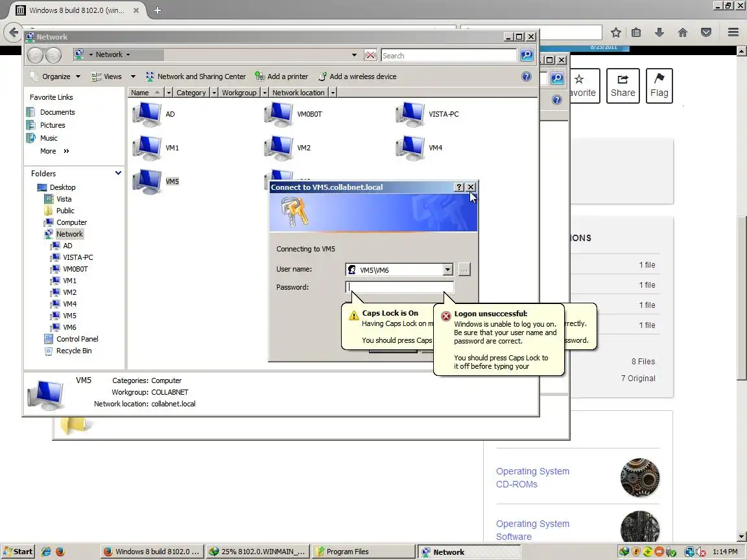Open the browser hamburger menu

[x=733, y=32]
